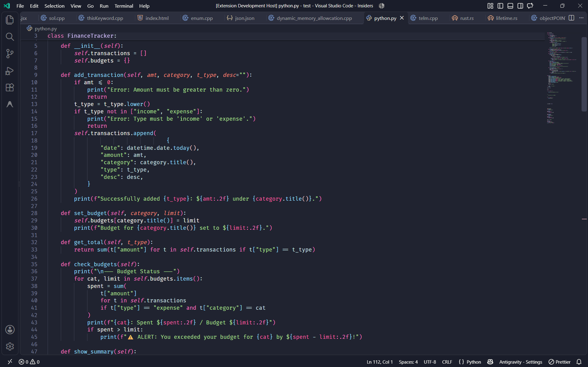
Task: Close the python.py tab
Action: click(402, 18)
